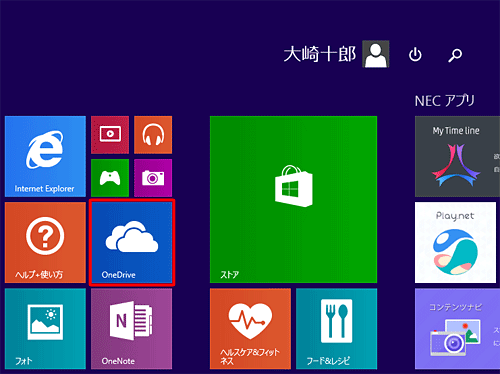The height and width of the screenshot is (374, 500).
Task: Open the フォト photos tile
Action: (45, 329)
